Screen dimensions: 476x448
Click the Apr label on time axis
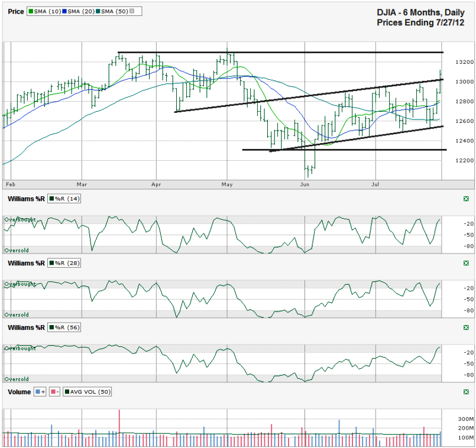156,184
